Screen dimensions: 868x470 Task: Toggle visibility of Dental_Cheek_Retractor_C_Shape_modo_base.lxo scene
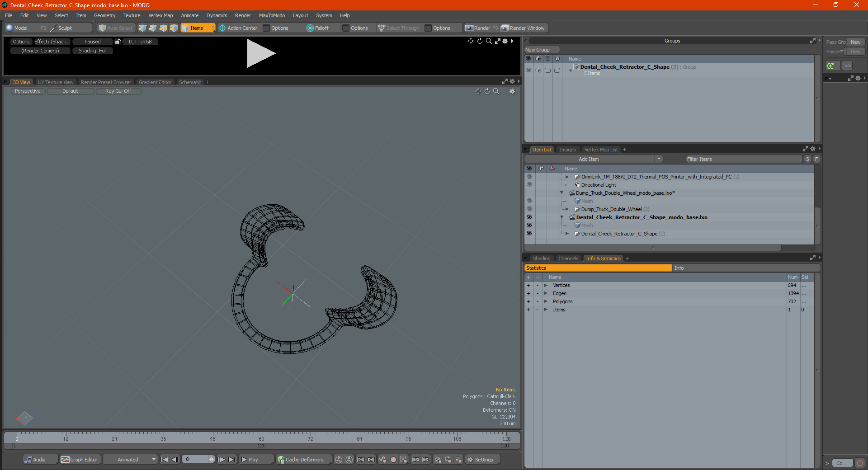click(x=529, y=217)
